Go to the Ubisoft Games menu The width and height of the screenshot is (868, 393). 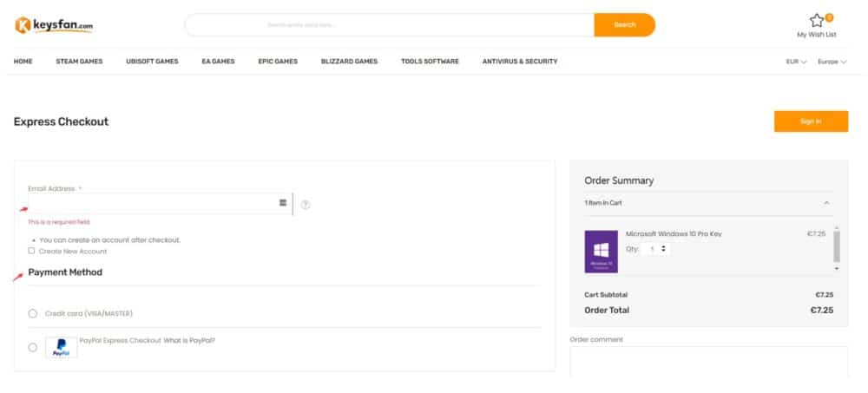tap(152, 62)
